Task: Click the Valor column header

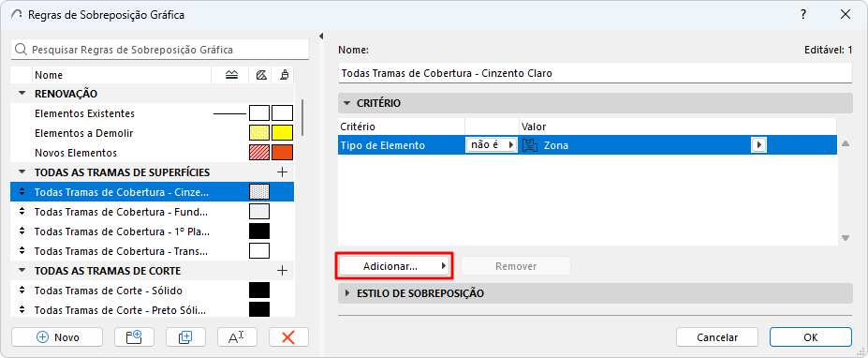Action: point(678,127)
